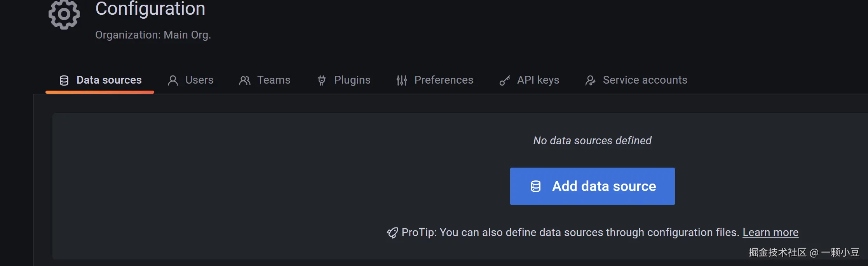
Task: Click the database icon inside the blue button
Action: pos(536,187)
